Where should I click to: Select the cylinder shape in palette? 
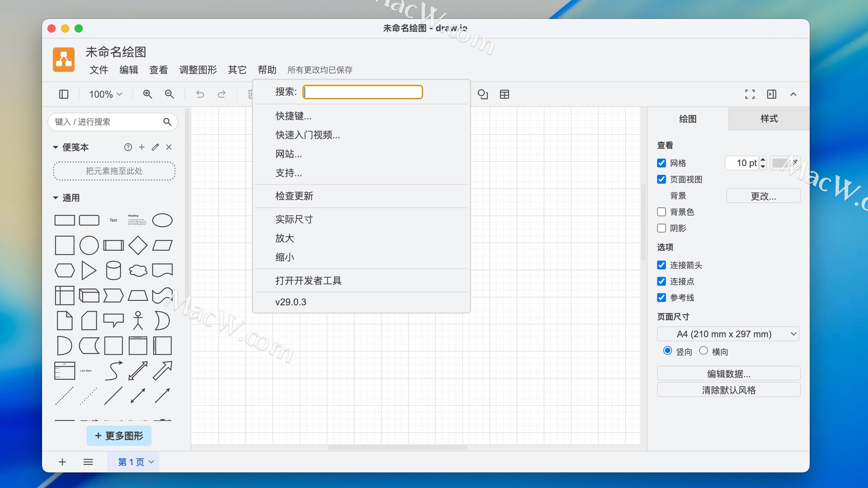click(113, 271)
